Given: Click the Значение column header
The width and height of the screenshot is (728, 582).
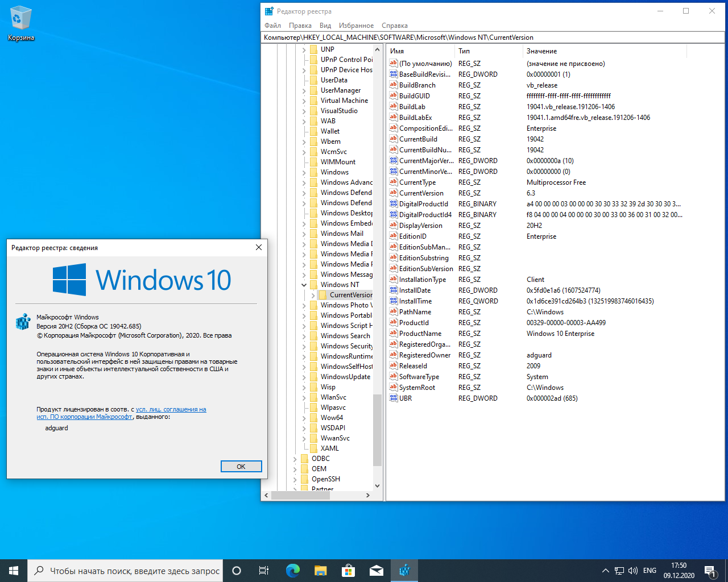Looking at the screenshot, I should tap(605, 51).
